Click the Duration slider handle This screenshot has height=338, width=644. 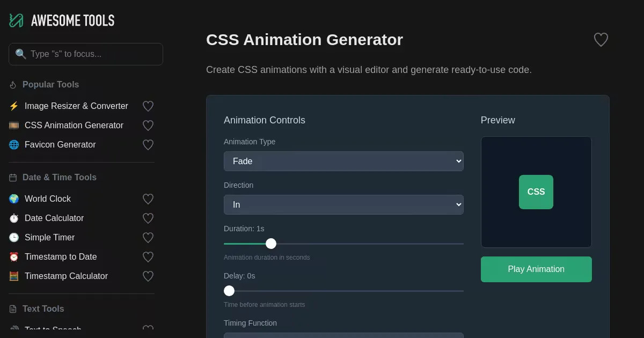271,244
